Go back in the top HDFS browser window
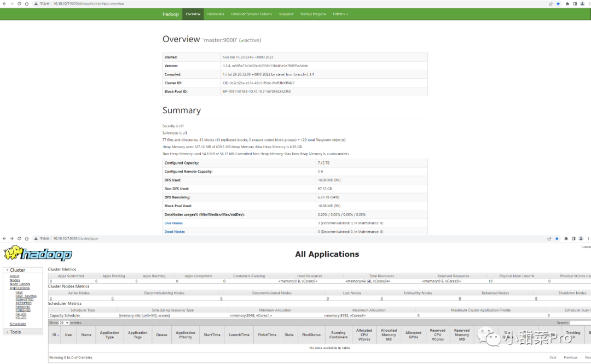Viewport: 591px width, 364px height. pyautogui.click(x=4, y=4)
